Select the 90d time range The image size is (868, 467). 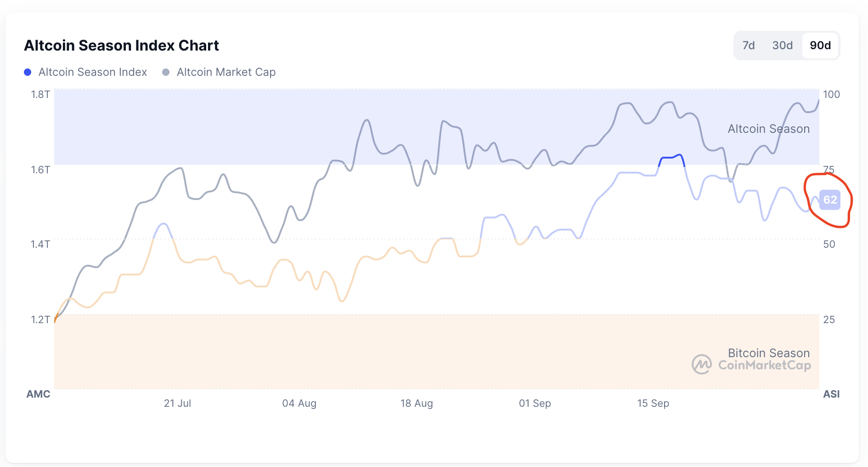820,46
